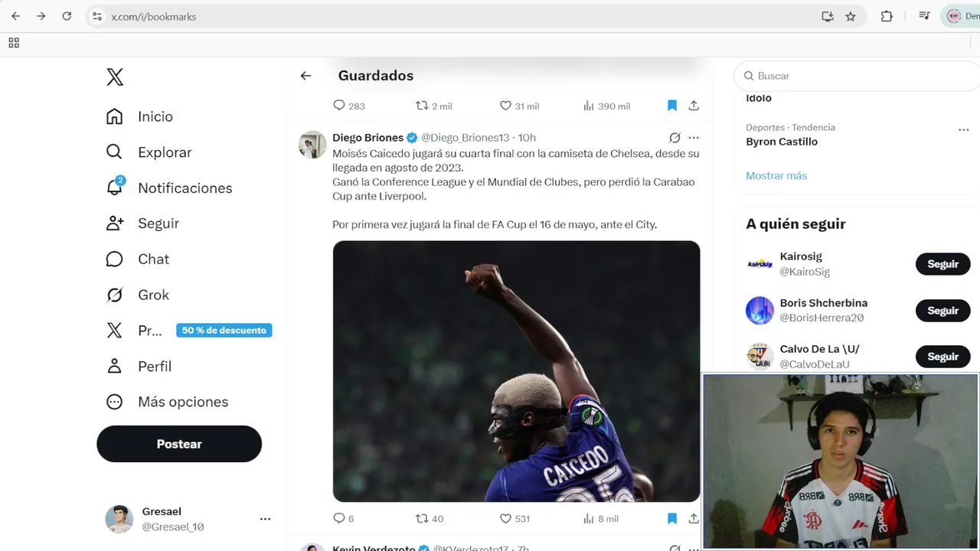
Task: Bookmark this page with star icon
Action: coord(851,16)
